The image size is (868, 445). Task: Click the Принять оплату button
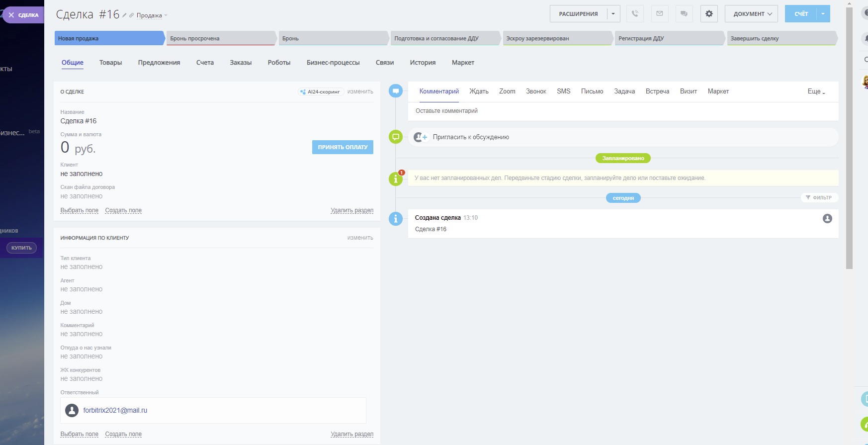[343, 147]
